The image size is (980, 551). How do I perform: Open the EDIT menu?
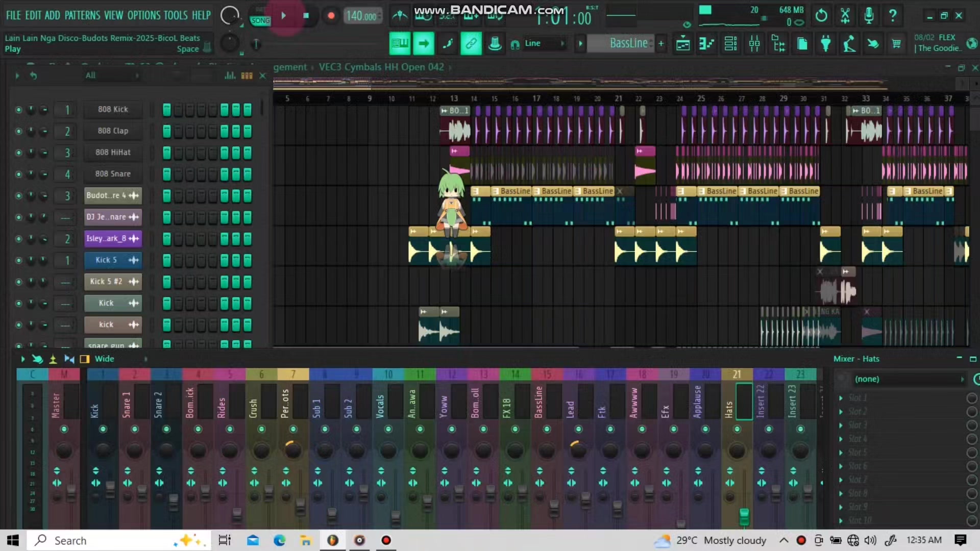tap(33, 15)
